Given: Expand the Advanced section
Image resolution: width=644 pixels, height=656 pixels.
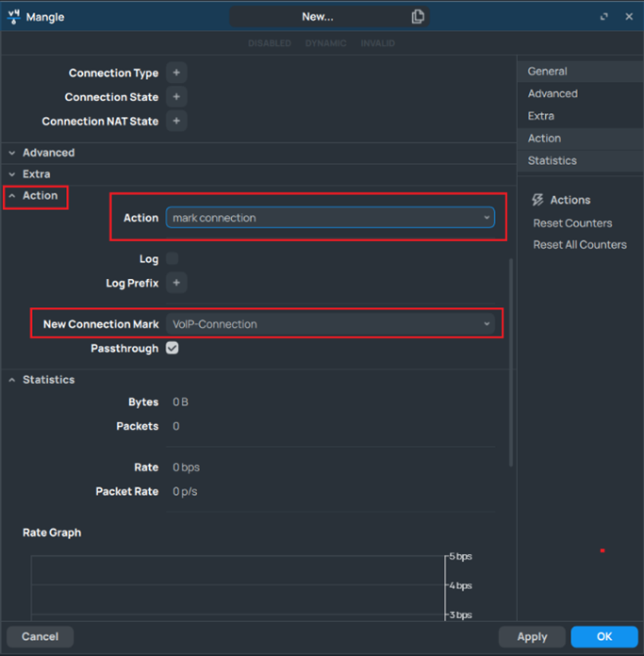Looking at the screenshot, I should 48,153.
